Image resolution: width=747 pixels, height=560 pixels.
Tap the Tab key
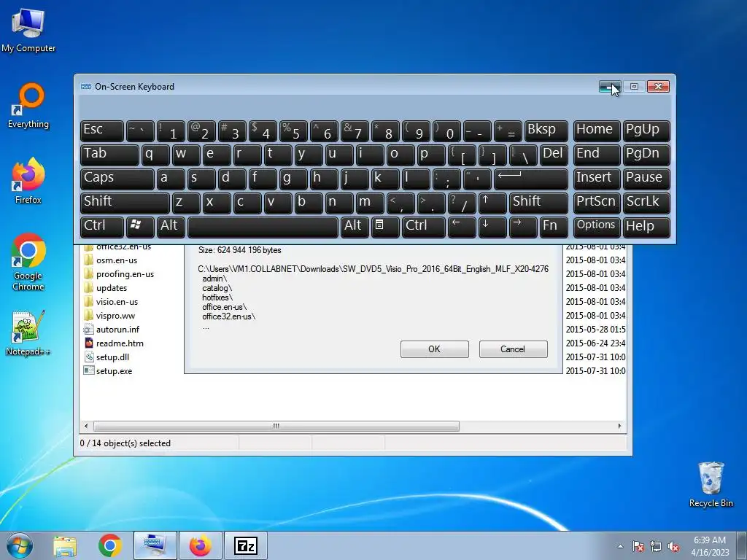tap(109, 155)
